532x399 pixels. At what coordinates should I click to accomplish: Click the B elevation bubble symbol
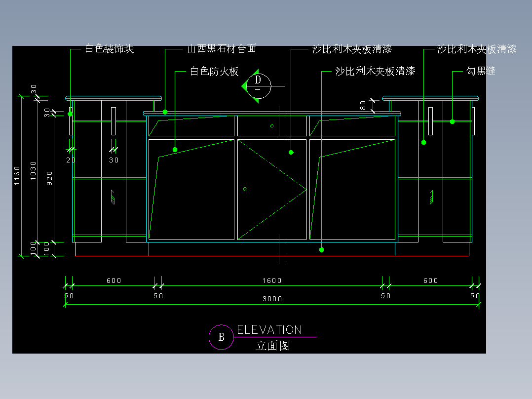click(x=222, y=337)
